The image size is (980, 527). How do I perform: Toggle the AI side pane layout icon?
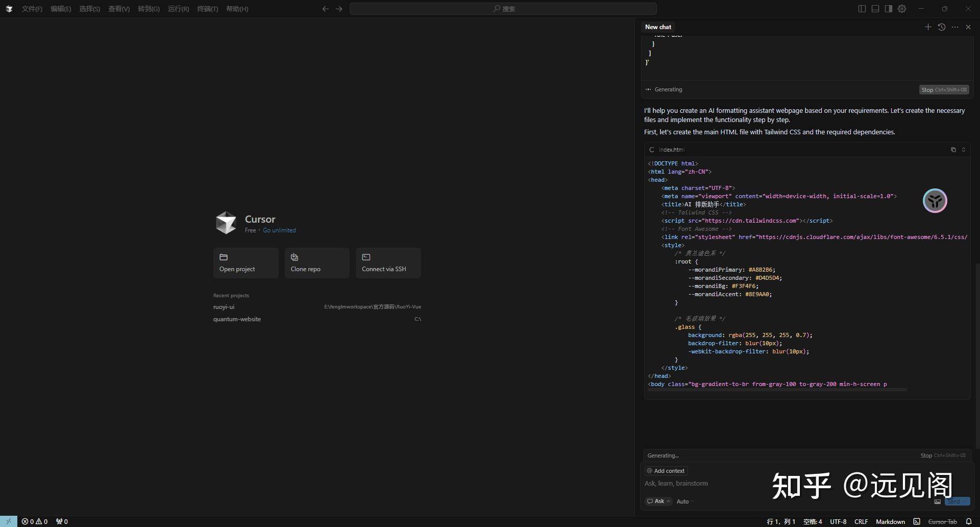[889, 9]
